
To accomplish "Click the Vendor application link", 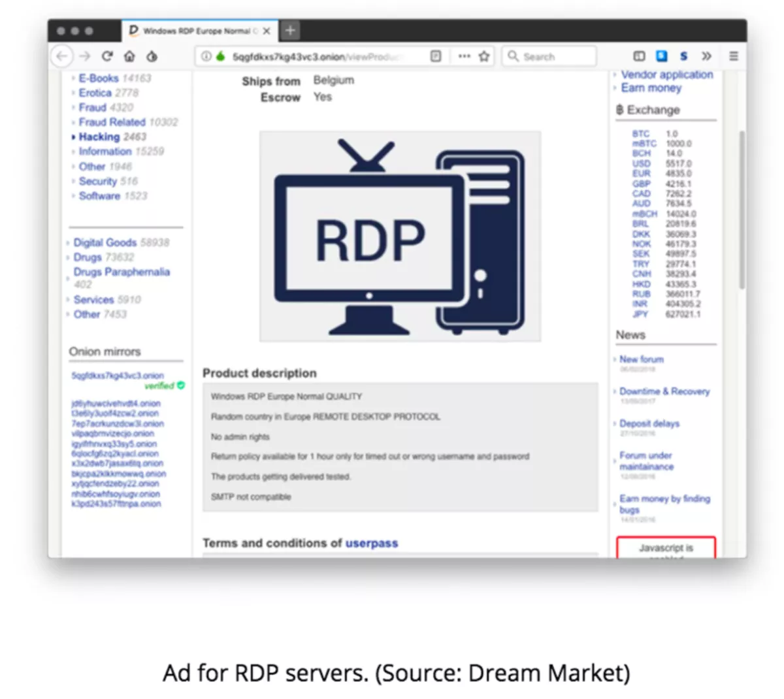I will coord(666,74).
